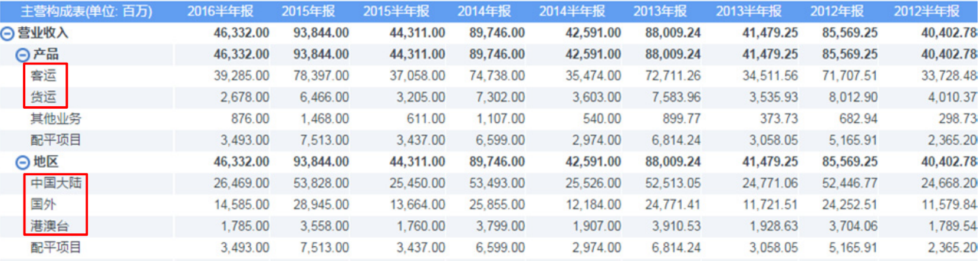Collapse the 地区 subgroup toggle
This screenshot has width=980, height=261.
[22, 162]
